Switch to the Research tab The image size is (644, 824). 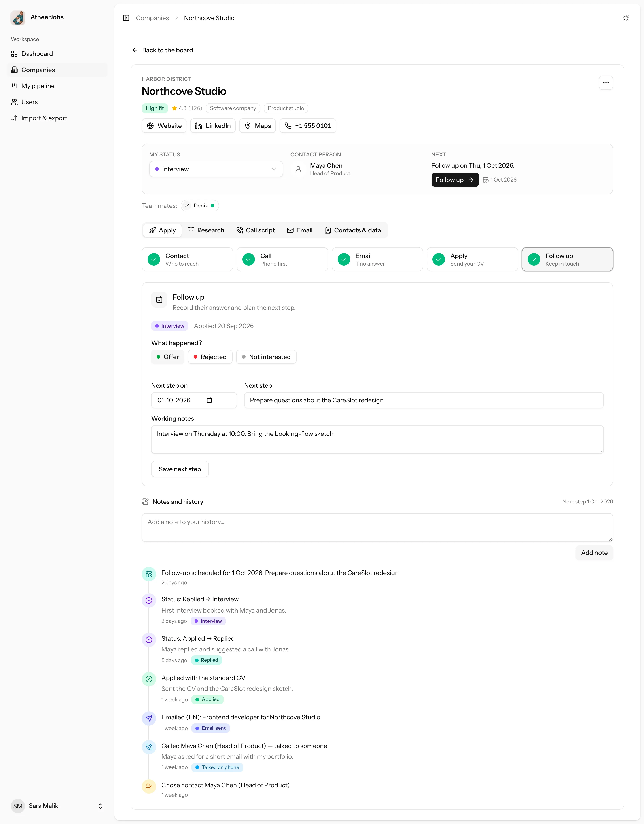pyautogui.click(x=206, y=230)
